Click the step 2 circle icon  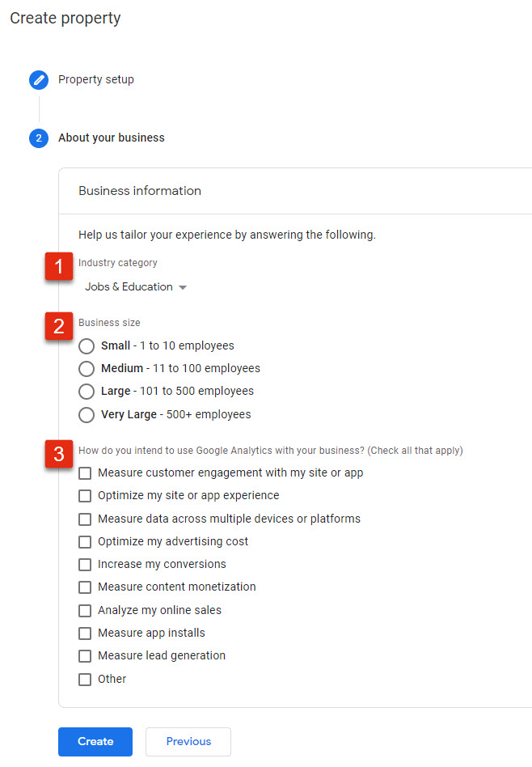39,138
